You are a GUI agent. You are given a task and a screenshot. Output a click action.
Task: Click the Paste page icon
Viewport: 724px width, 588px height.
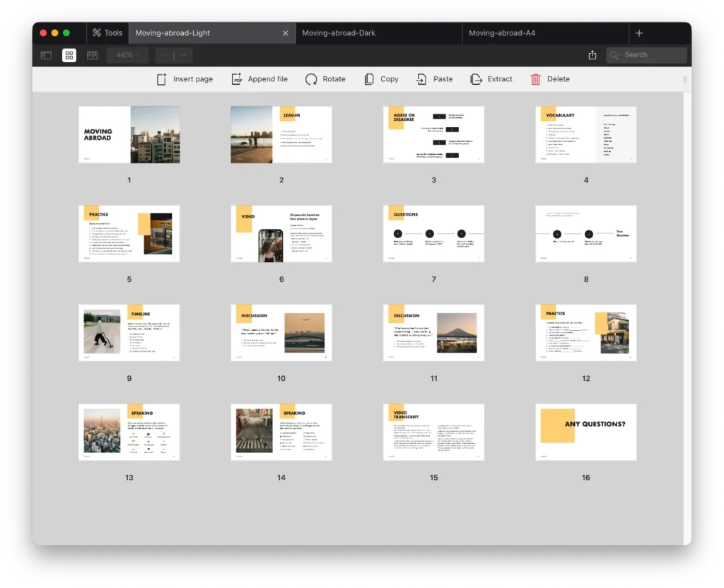pyautogui.click(x=421, y=79)
